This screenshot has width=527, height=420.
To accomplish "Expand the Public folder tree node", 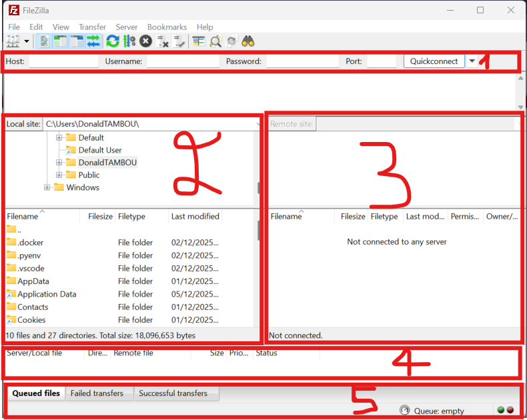I will [59, 175].
